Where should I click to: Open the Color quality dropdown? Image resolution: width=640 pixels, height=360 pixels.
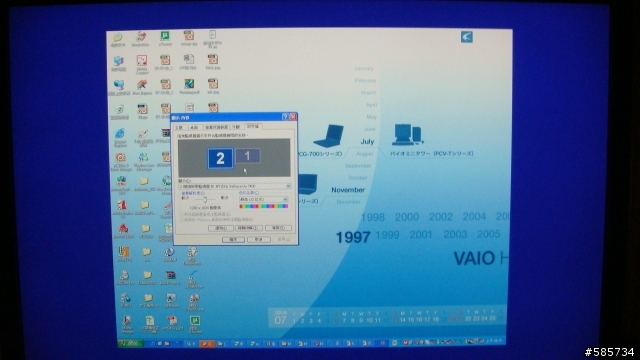point(285,199)
